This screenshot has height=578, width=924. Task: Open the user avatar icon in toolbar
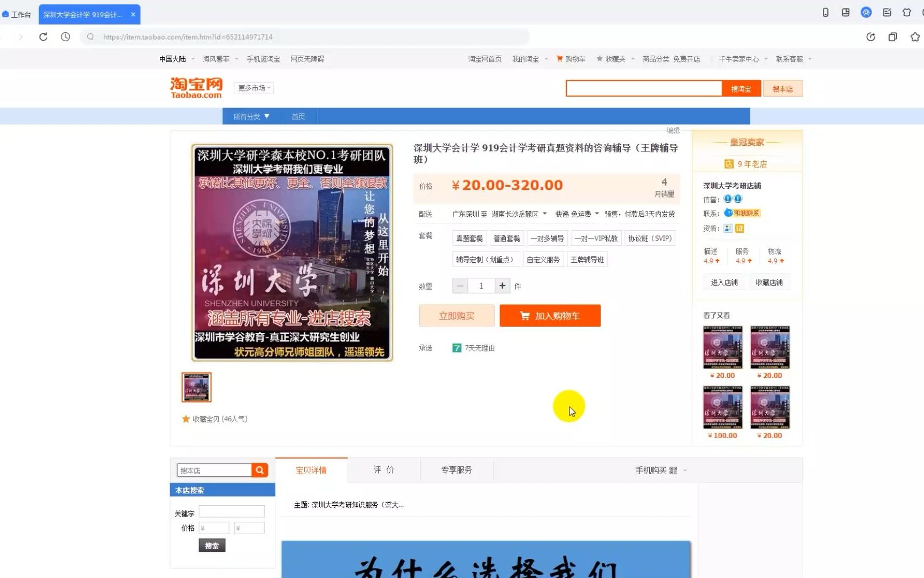[x=866, y=12]
